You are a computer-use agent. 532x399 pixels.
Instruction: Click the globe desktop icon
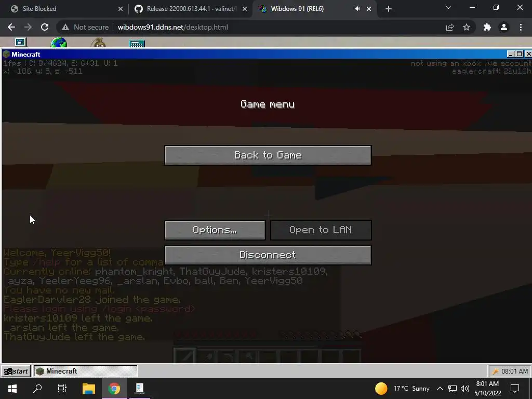(x=59, y=43)
